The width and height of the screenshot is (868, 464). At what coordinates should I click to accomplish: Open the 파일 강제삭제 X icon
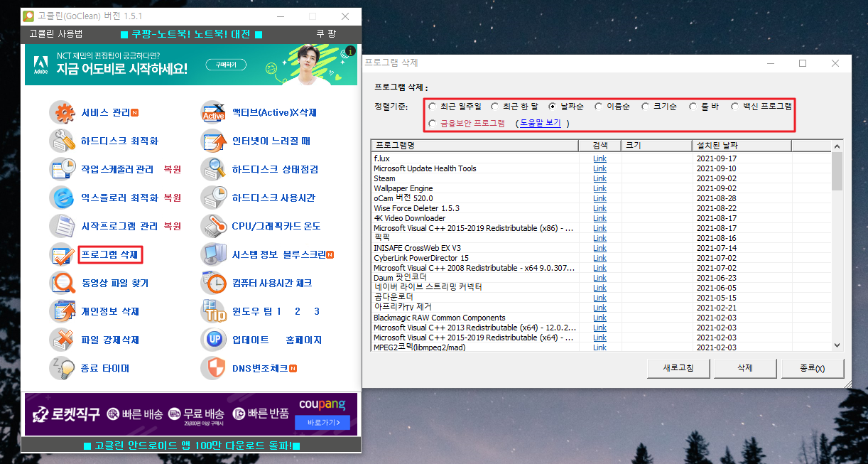point(63,340)
